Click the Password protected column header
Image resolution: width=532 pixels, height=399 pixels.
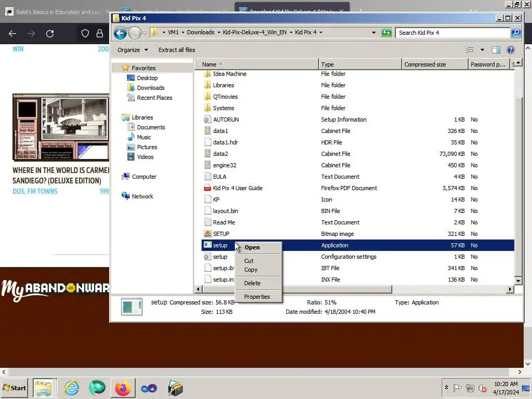(489, 64)
